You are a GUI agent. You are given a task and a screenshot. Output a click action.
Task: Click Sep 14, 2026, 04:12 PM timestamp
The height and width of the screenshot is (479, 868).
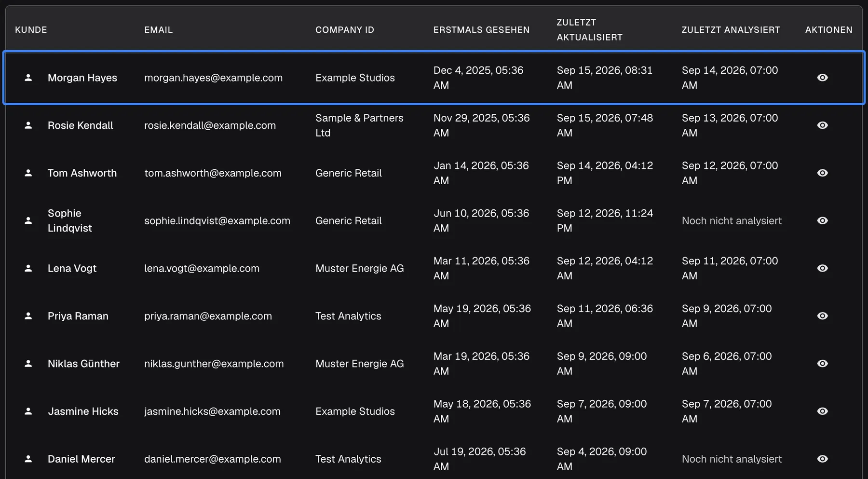tap(605, 173)
